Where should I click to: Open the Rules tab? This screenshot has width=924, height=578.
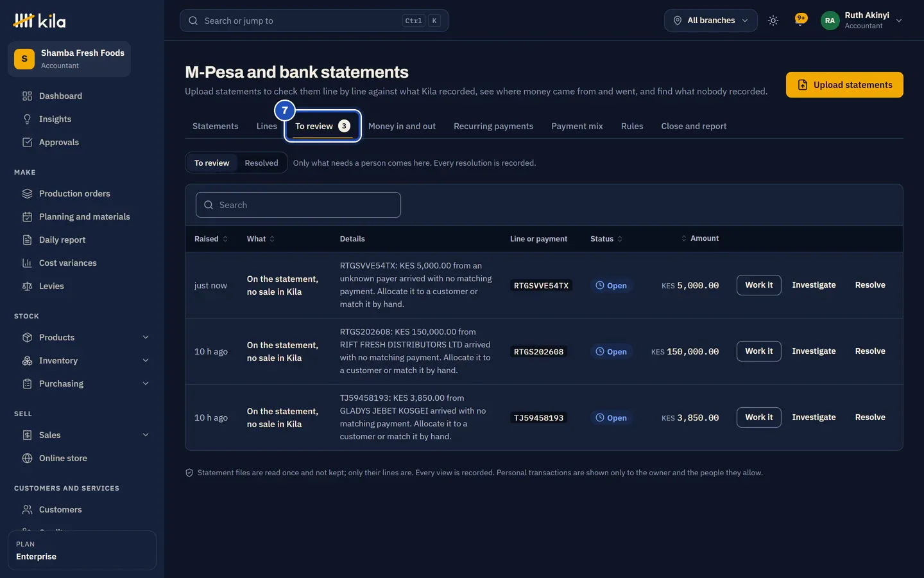pos(632,126)
